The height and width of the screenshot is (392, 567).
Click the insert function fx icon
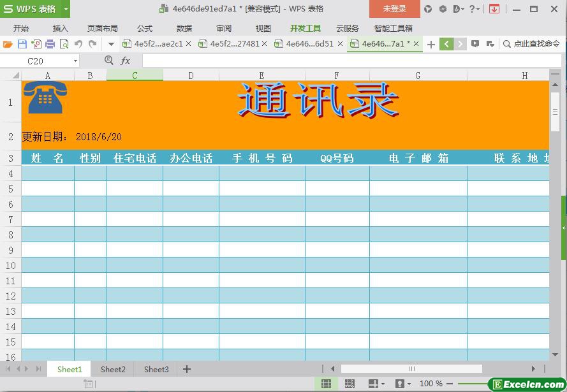point(126,61)
